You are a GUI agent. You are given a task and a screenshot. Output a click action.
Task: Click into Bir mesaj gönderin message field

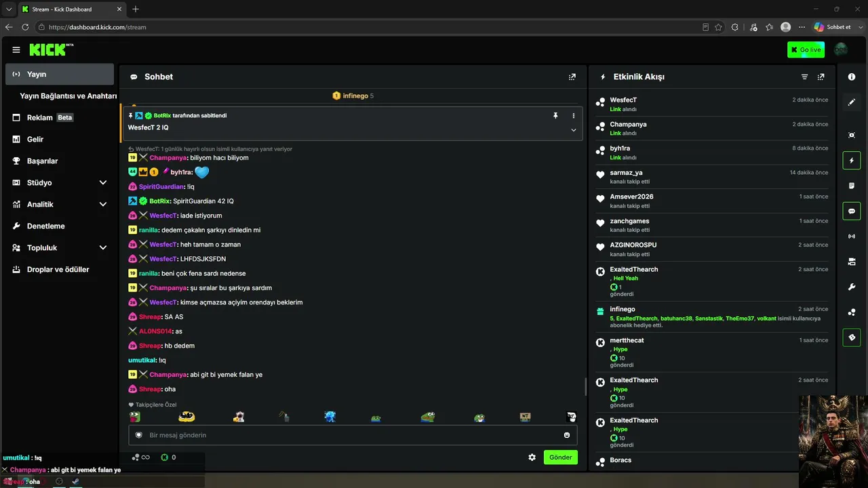point(353,435)
